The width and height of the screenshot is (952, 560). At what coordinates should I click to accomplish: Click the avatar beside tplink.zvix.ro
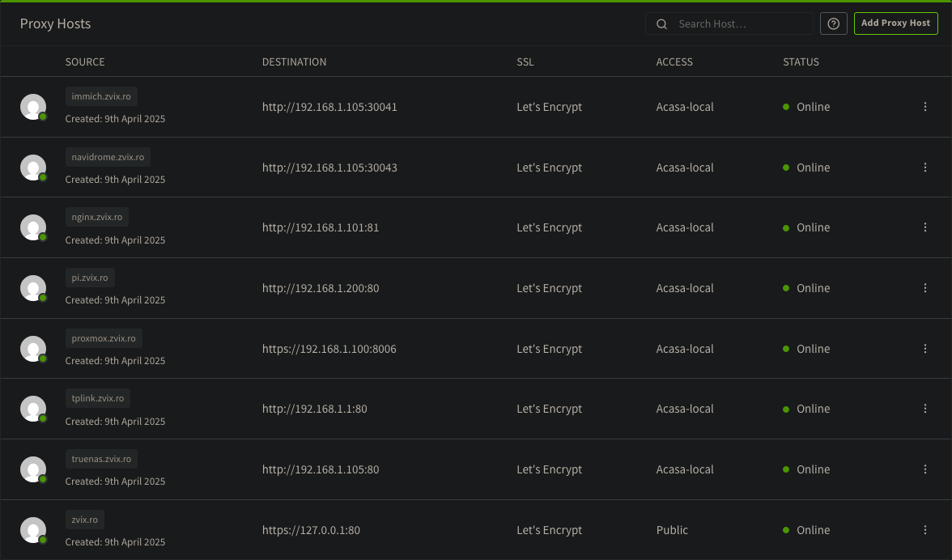click(x=33, y=409)
